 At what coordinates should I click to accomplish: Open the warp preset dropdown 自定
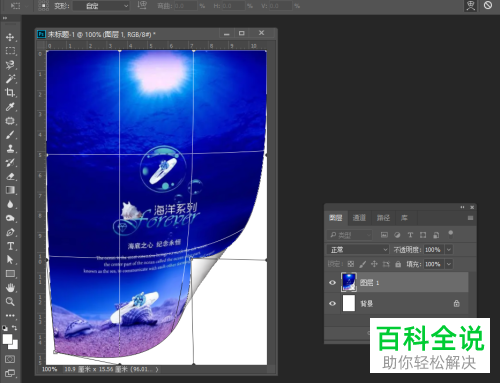coord(101,6)
